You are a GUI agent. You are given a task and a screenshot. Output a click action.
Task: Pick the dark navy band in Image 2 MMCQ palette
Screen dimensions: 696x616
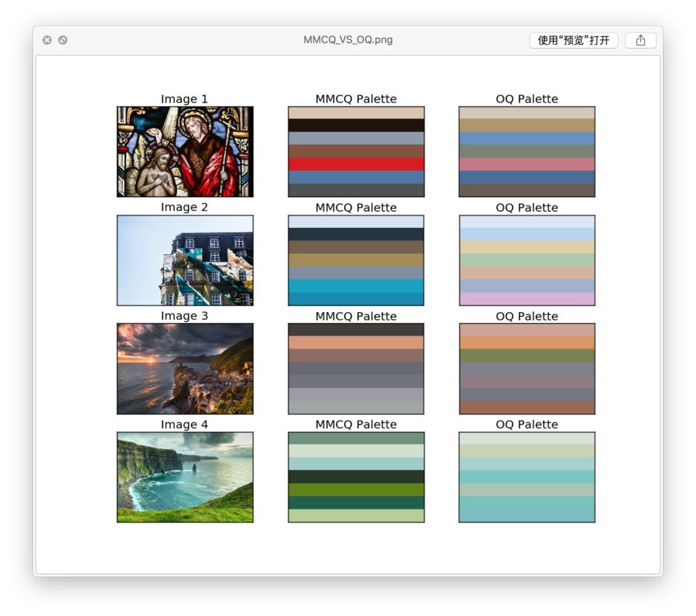pos(356,234)
